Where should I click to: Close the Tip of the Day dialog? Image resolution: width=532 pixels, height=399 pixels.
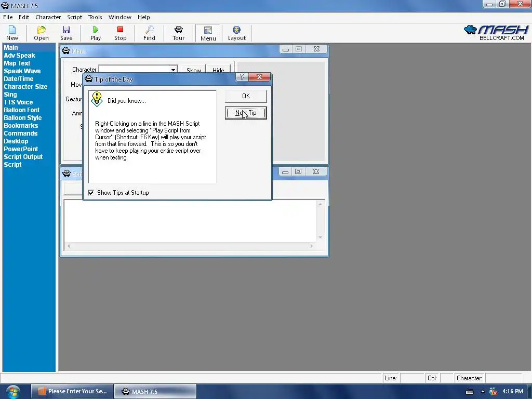(259, 77)
